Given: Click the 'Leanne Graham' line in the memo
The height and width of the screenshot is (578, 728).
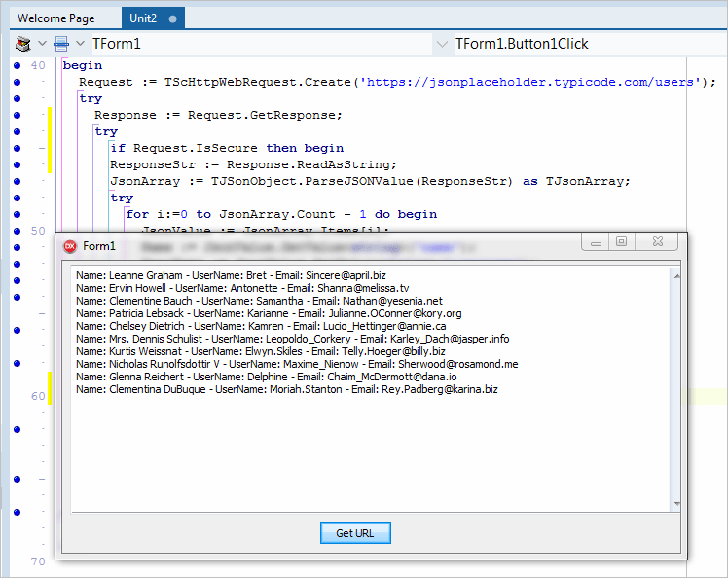Looking at the screenshot, I should [x=231, y=275].
